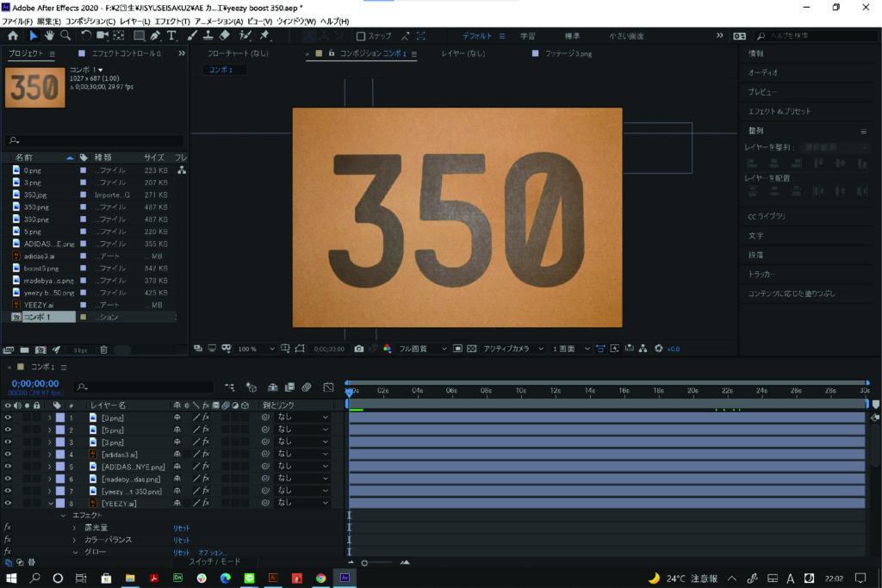Delete selected item with project trash icon
Image resolution: width=882 pixels, height=588 pixels.
[103, 350]
